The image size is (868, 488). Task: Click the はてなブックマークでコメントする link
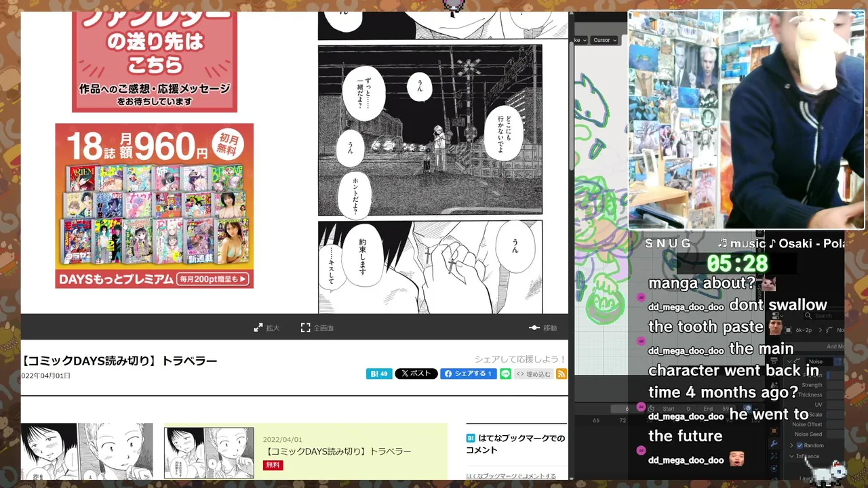coord(511,476)
